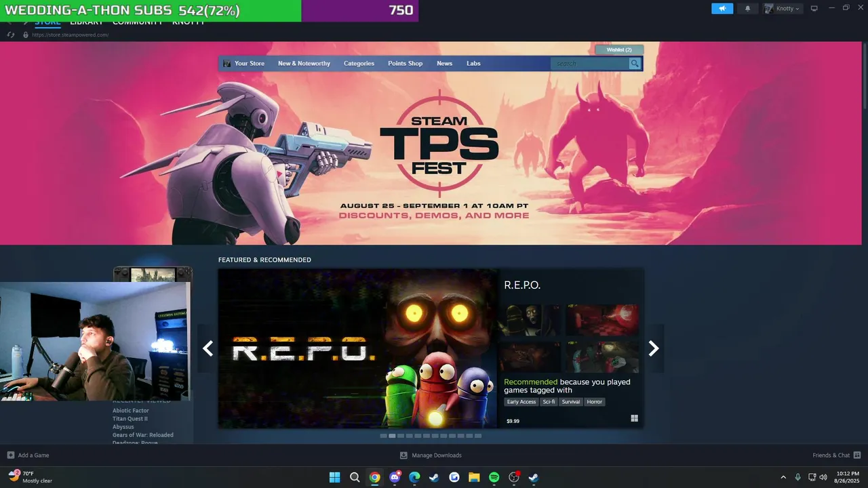Open taskbar Search
This screenshot has height=488, width=868.
355,477
